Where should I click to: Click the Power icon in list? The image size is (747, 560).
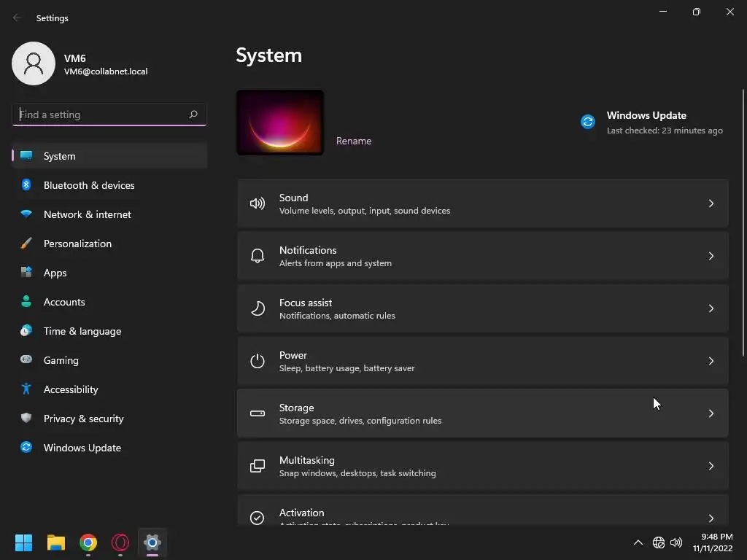pos(258,361)
